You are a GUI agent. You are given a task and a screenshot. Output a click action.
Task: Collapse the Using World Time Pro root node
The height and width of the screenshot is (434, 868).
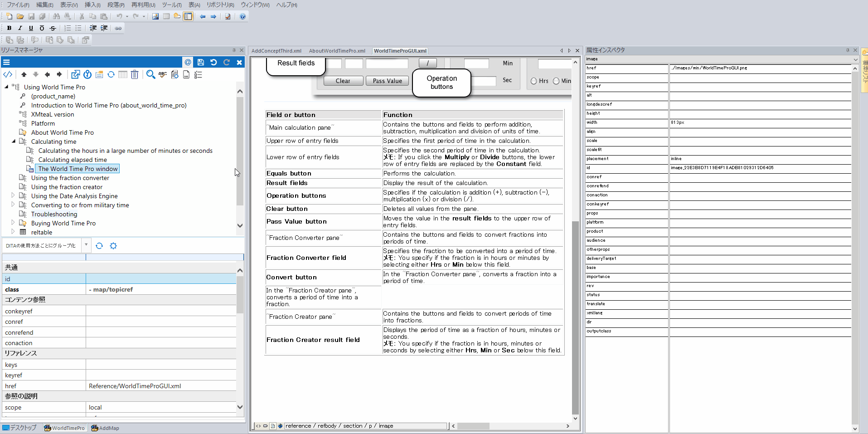6,87
